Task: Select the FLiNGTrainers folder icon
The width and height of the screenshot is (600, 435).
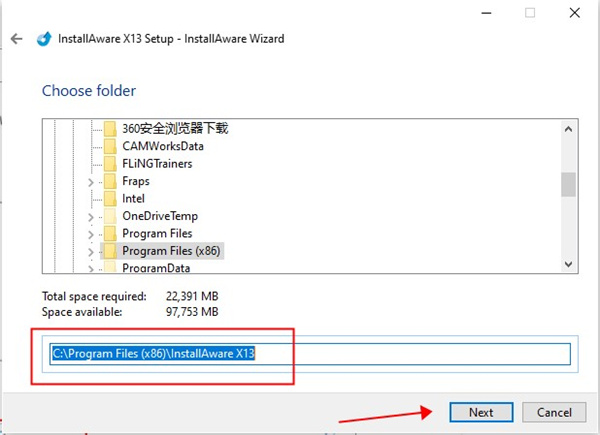Action: click(x=110, y=164)
